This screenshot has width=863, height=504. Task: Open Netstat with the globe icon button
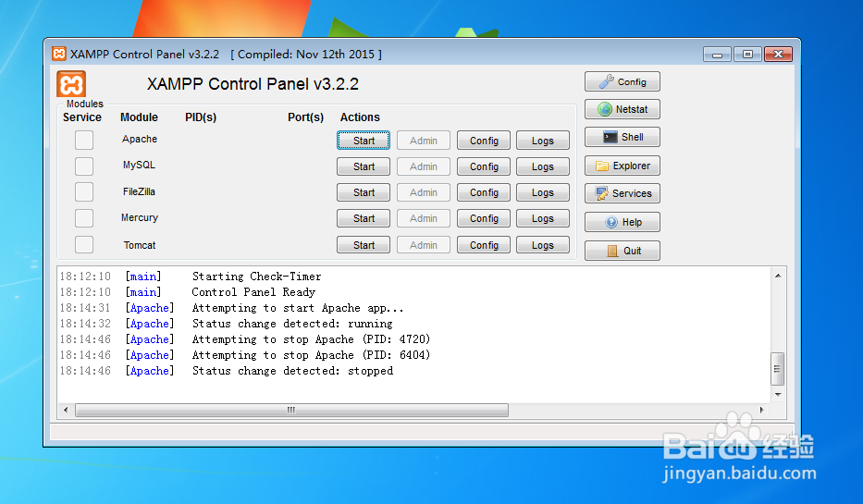pos(622,109)
